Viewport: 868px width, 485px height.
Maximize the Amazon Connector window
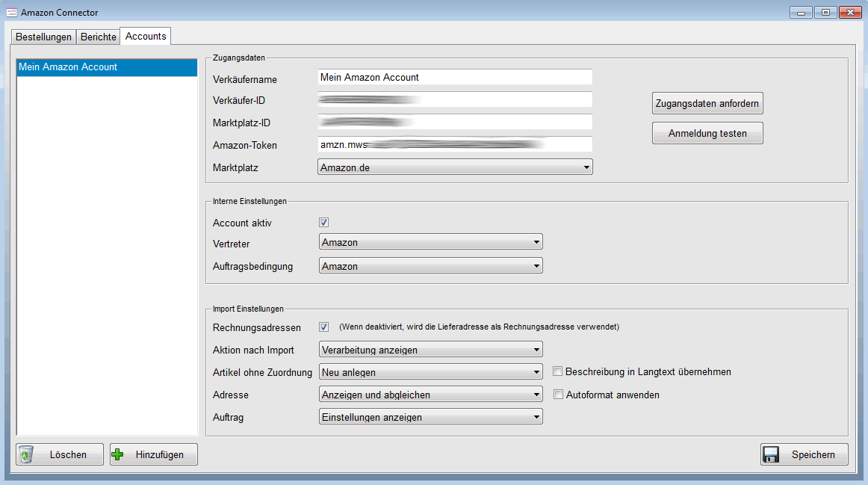click(x=825, y=12)
